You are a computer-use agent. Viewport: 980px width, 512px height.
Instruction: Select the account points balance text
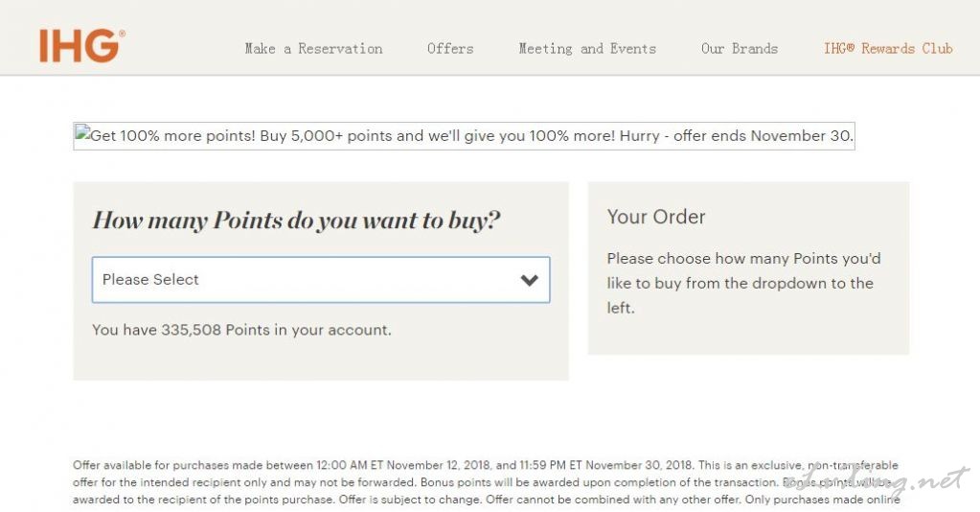click(241, 330)
